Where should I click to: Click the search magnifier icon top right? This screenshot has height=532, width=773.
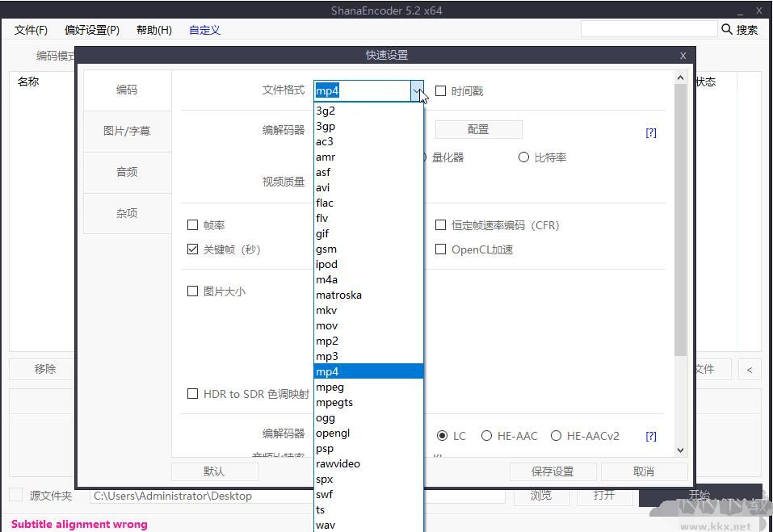tap(728, 29)
